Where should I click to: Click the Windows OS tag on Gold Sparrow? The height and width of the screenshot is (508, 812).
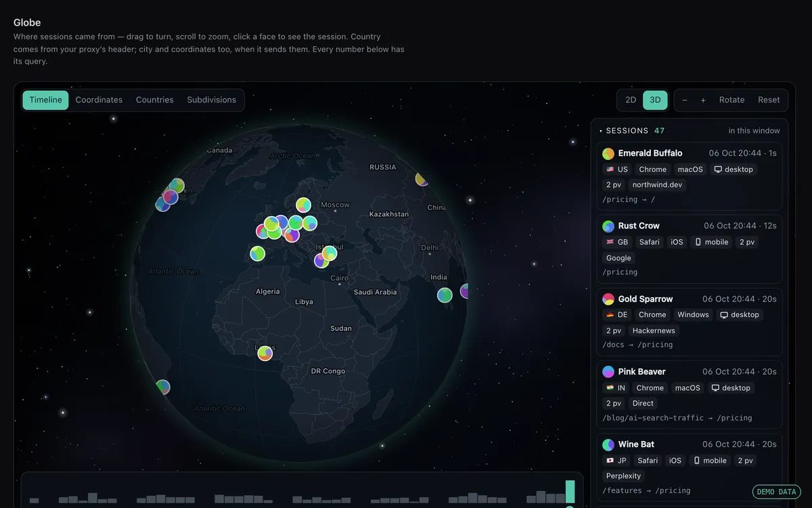click(694, 314)
